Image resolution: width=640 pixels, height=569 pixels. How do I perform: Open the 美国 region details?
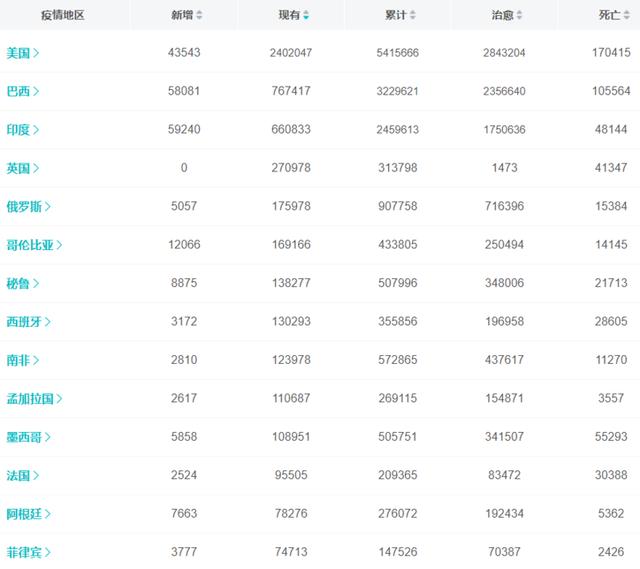pyautogui.click(x=22, y=53)
